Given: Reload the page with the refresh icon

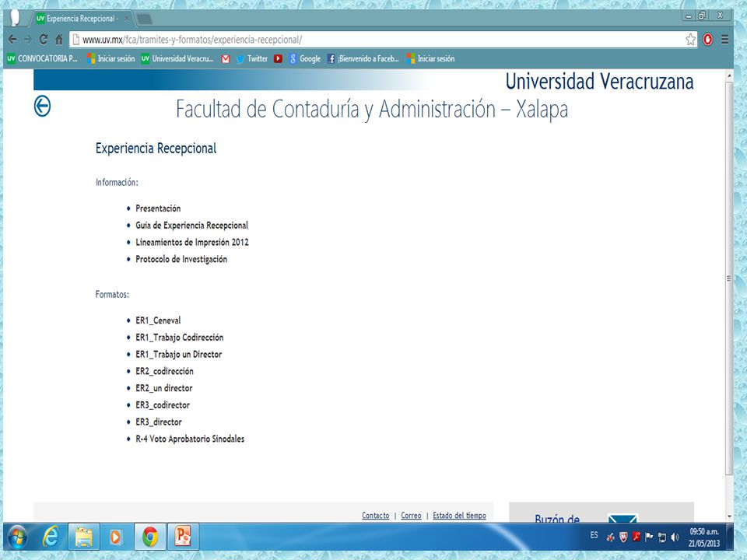Looking at the screenshot, I should [x=44, y=40].
